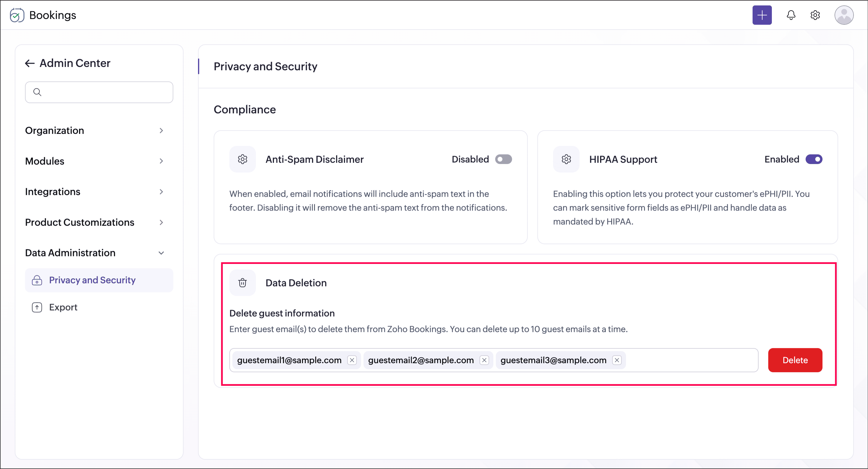868x469 pixels.
Task: Click the HIPAA Support gear icon
Action: point(566,159)
